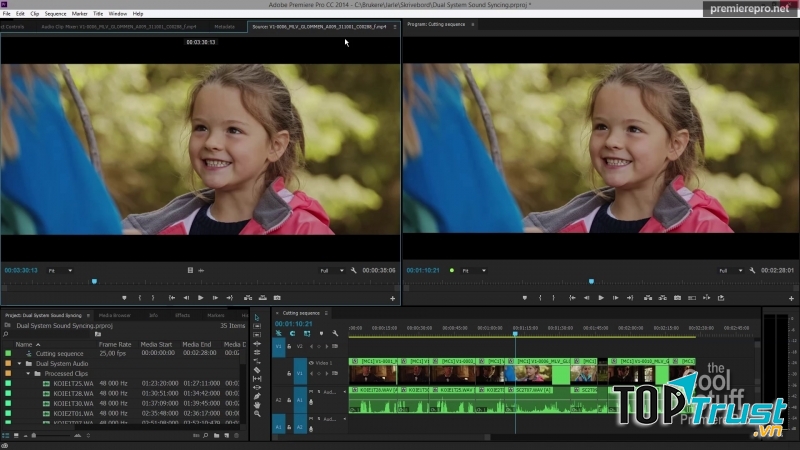Select the Zoom tool magnifier
Image resolution: width=800 pixels, height=450 pixels.
257,414
